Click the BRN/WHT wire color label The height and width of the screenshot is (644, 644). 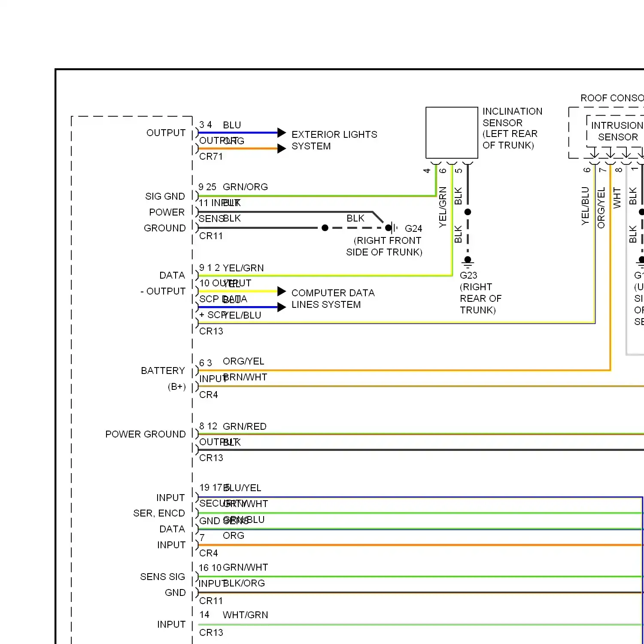245,377
